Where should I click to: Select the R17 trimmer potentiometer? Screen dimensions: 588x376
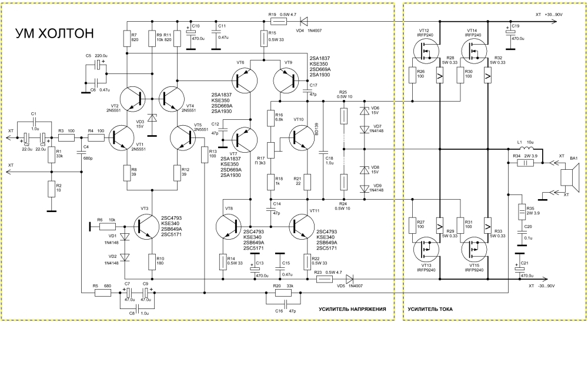tap(273, 152)
